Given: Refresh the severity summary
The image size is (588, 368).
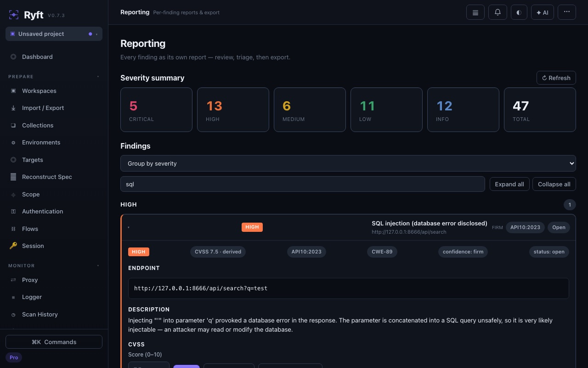Looking at the screenshot, I should pyautogui.click(x=556, y=78).
